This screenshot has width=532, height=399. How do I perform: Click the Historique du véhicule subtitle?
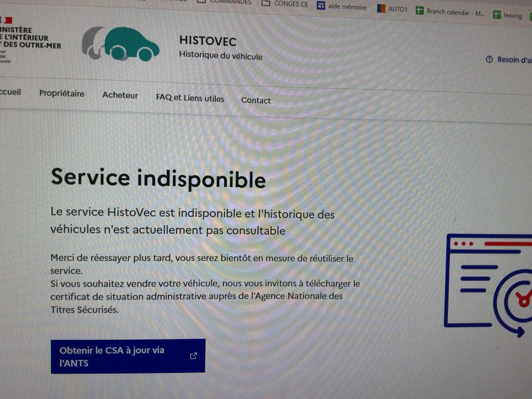pos(220,56)
